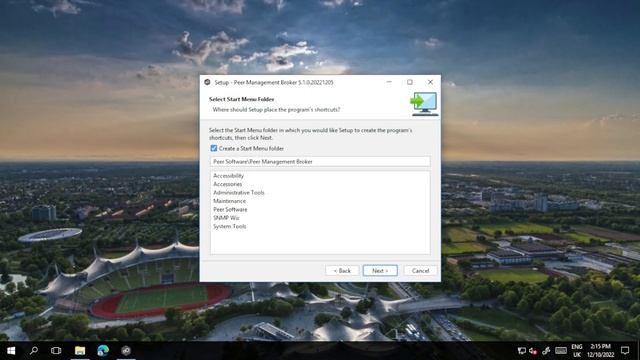Open the Windows Start menu
This screenshot has height=360, width=640.
[x=11, y=351]
